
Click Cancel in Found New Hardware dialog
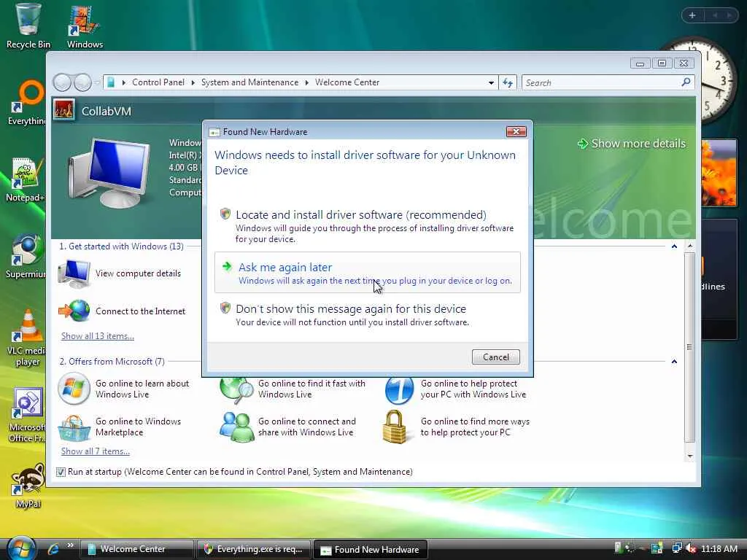(495, 357)
